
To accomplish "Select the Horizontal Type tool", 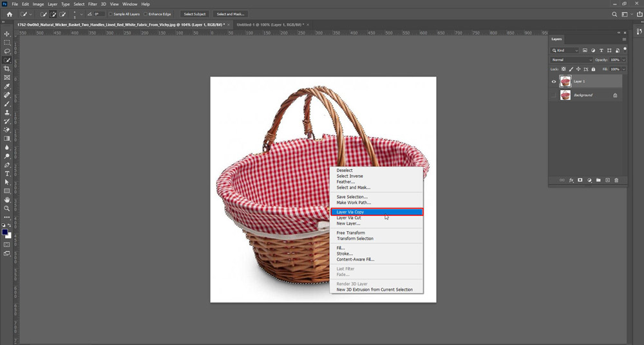I will pos(7,174).
